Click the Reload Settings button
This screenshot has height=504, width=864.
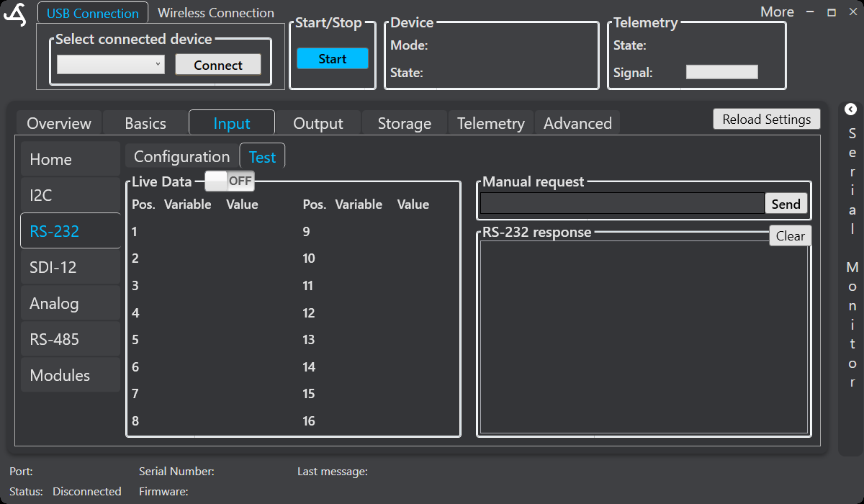tap(767, 120)
